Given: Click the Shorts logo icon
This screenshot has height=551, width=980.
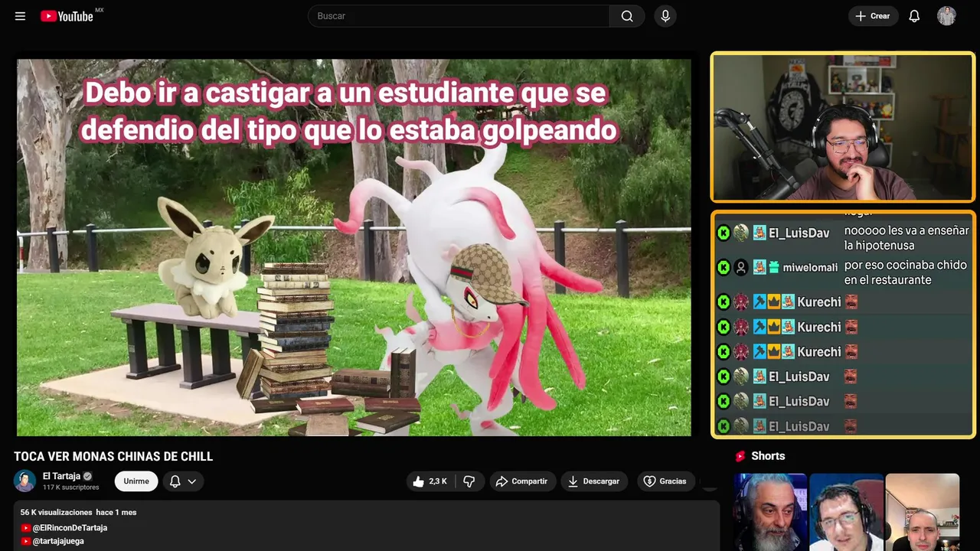Looking at the screenshot, I should [x=740, y=456].
